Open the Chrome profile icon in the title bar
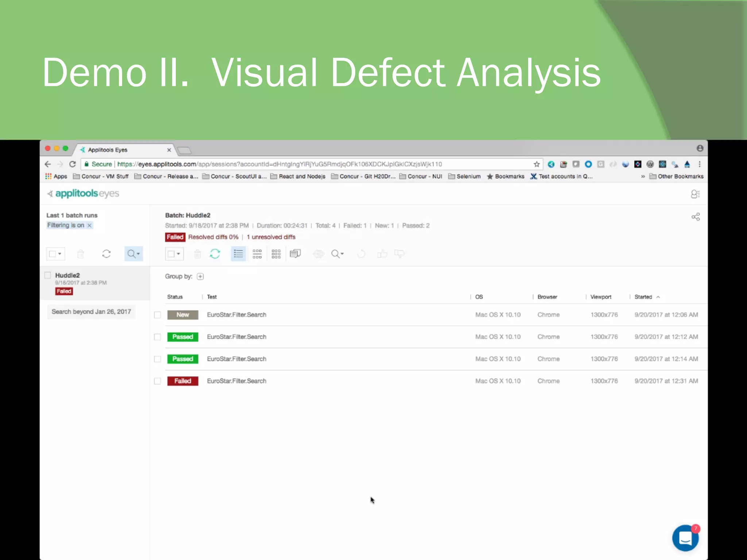The width and height of the screenshot is (747, 560). click(x=700, y=148)
